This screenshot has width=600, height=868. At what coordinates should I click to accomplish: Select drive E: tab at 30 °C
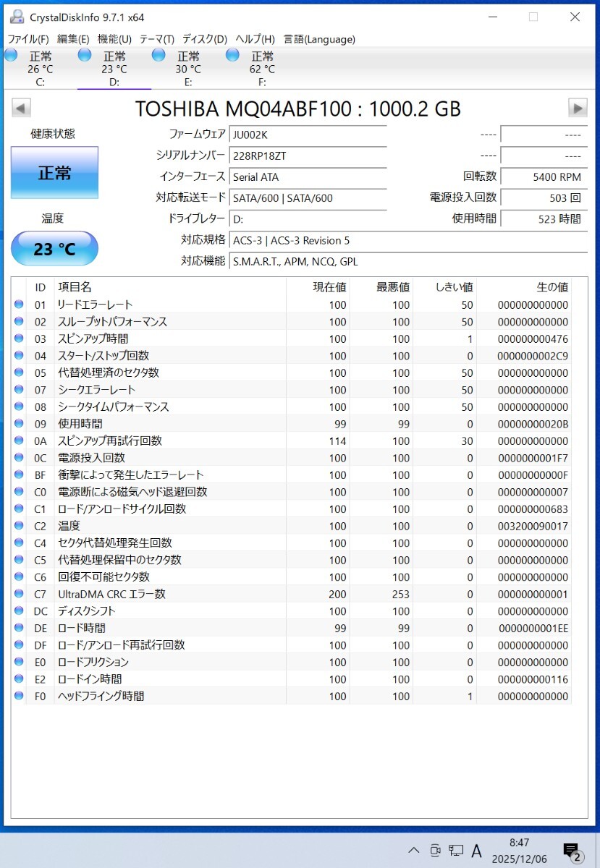(x=187, y=69)
